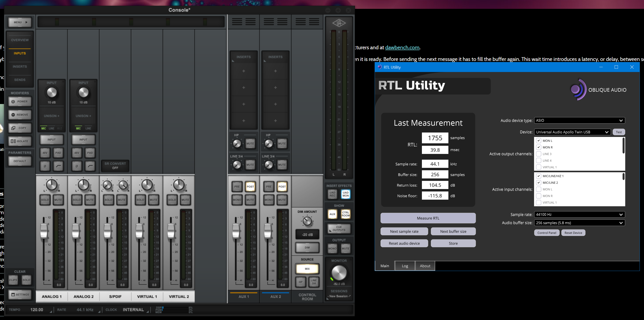Uncheck the MON R output channel

point(538,147)
